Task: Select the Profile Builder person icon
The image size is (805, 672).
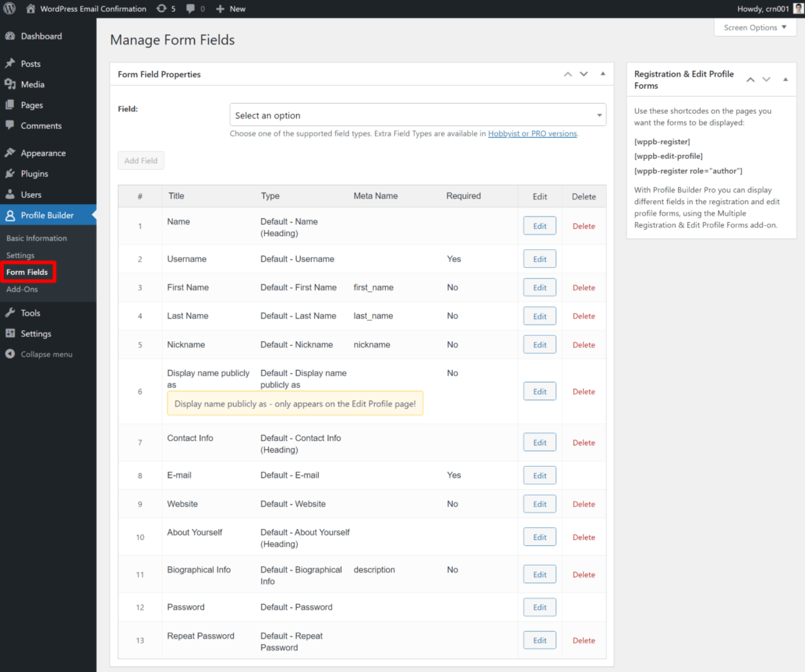Action: point(10,214)
